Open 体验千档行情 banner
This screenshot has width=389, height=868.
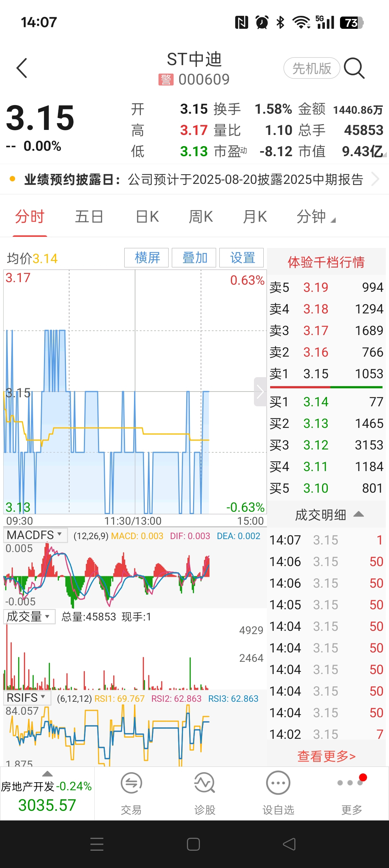pyautogui.click(x=326, y=262)
